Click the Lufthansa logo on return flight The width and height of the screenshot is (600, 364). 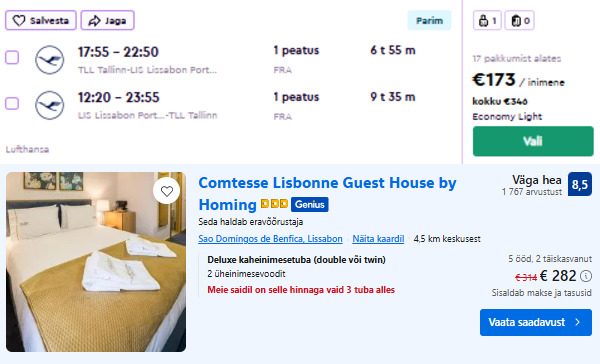pyautogui.click(x=50, y=105)
